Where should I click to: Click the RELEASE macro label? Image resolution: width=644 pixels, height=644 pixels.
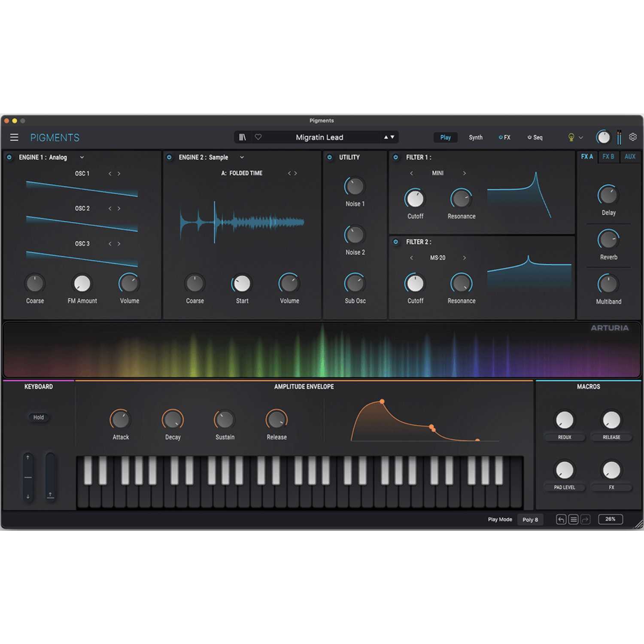click(611, 437)
